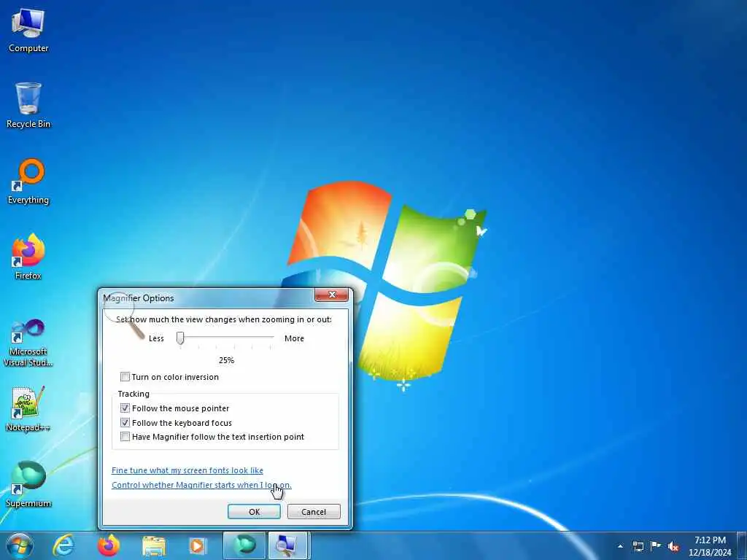Enable Turn on color inversion checkbox

[x=125, y=377]
